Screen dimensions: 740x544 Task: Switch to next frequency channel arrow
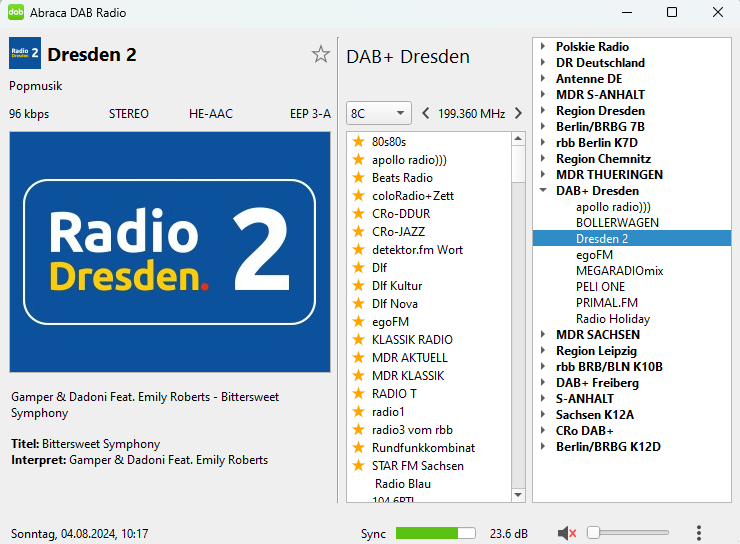[x=518, y=113]
